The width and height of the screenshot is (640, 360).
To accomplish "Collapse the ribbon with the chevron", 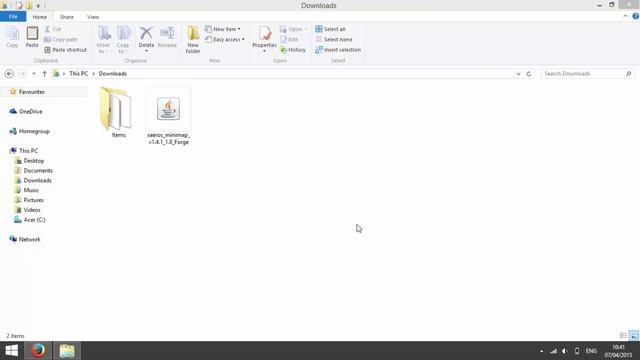I will [x=625, y=16].
